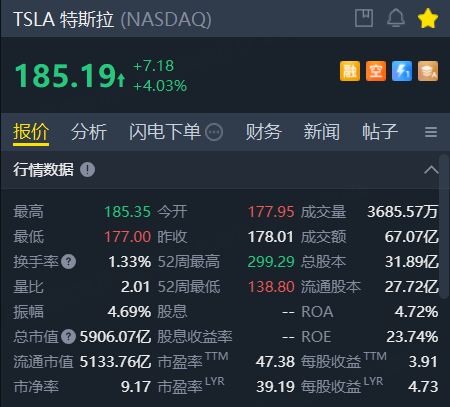450x407 pixels.
Task: Click the yellow 融 margin financing badge
Action: [x=350, y=71]
